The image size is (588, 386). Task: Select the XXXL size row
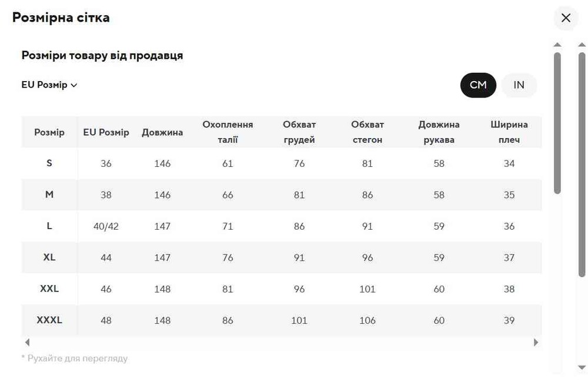pos(49,320)
